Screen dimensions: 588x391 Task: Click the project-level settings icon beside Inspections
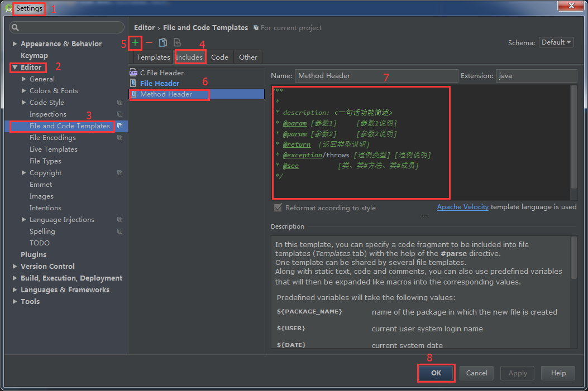(119, 114)
